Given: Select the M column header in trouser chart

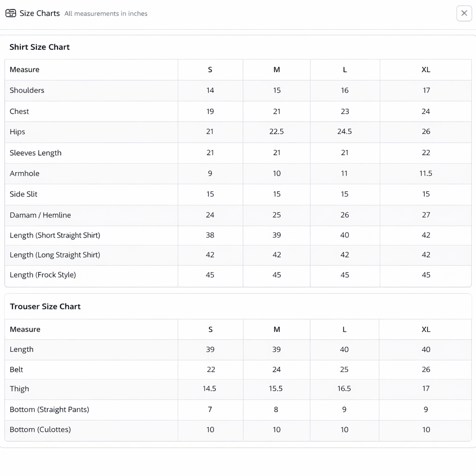Looking at the screenshot, I should [277, 329].
